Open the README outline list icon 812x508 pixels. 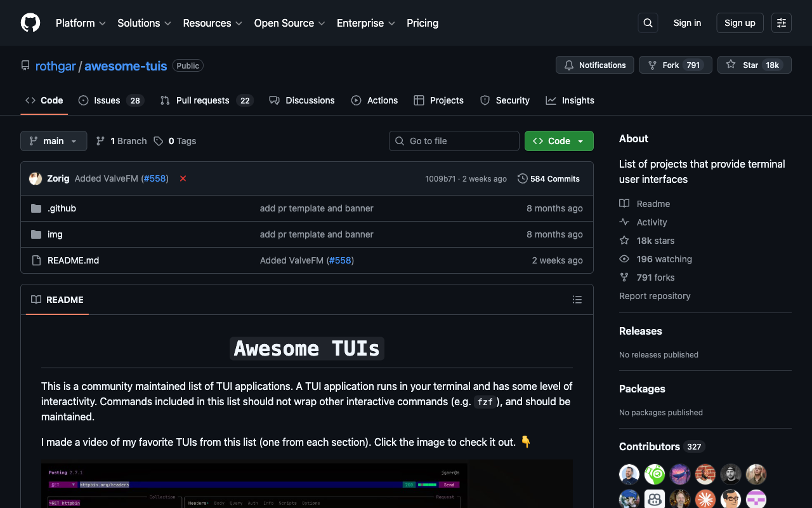[x=577, y=300]
